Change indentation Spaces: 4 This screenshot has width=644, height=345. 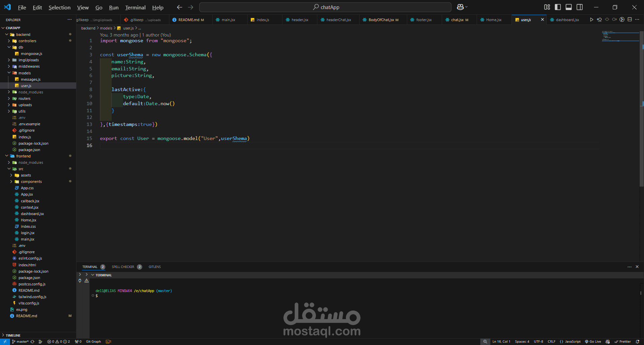tap(522, 342)
